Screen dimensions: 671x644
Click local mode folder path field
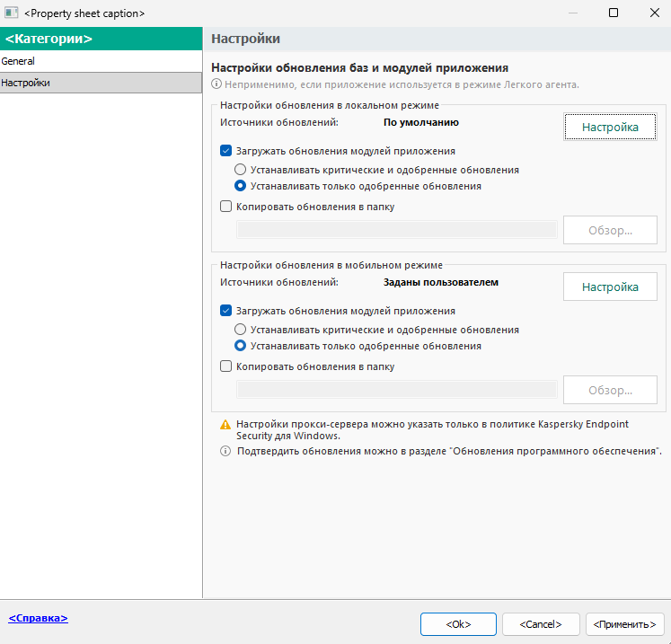click(397, 230)
